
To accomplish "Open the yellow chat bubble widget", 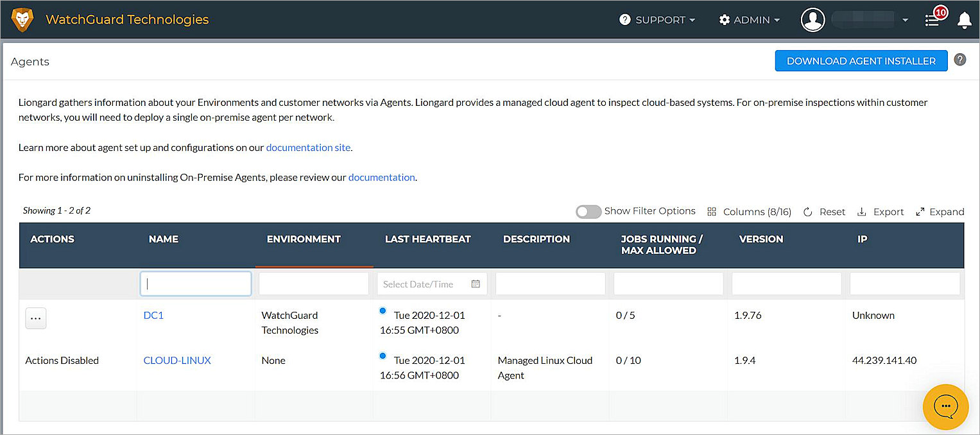I will pos(945,407).
